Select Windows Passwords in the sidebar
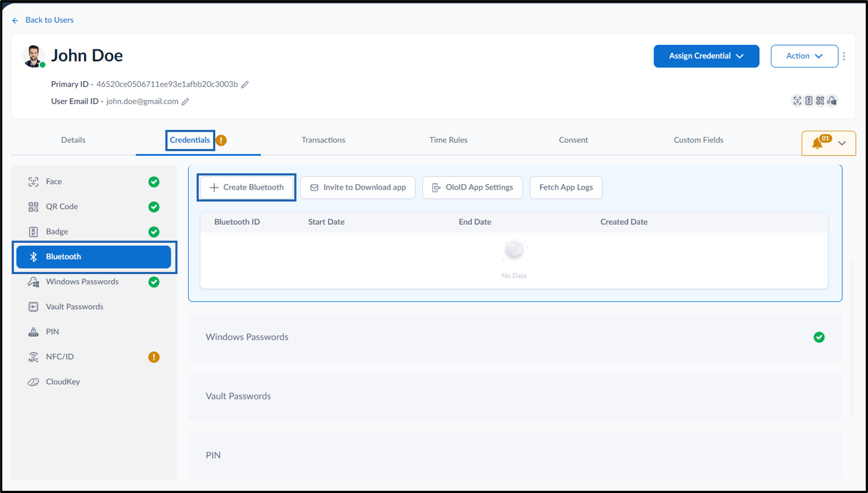This screenshot has width=868, height=493. [94, 282]
